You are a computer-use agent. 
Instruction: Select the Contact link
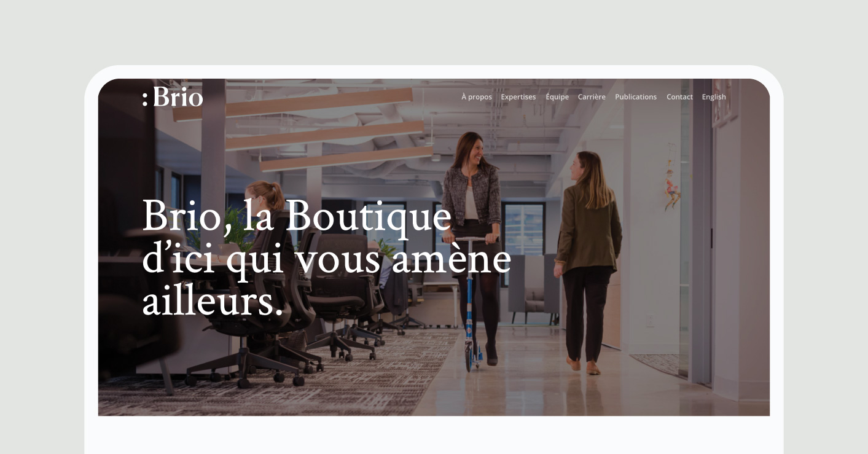click(x=679, y=97)
